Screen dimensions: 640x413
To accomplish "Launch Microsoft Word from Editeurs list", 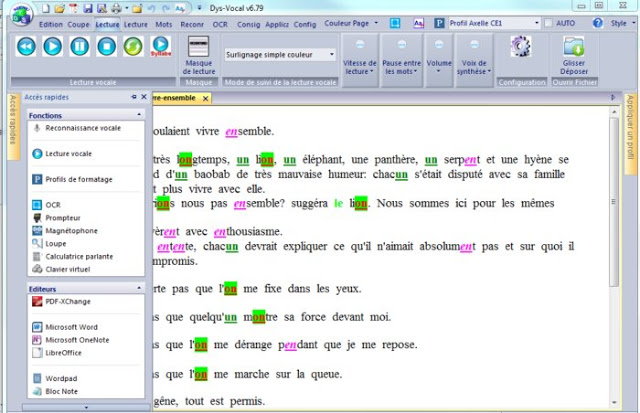I will (71, 327).
